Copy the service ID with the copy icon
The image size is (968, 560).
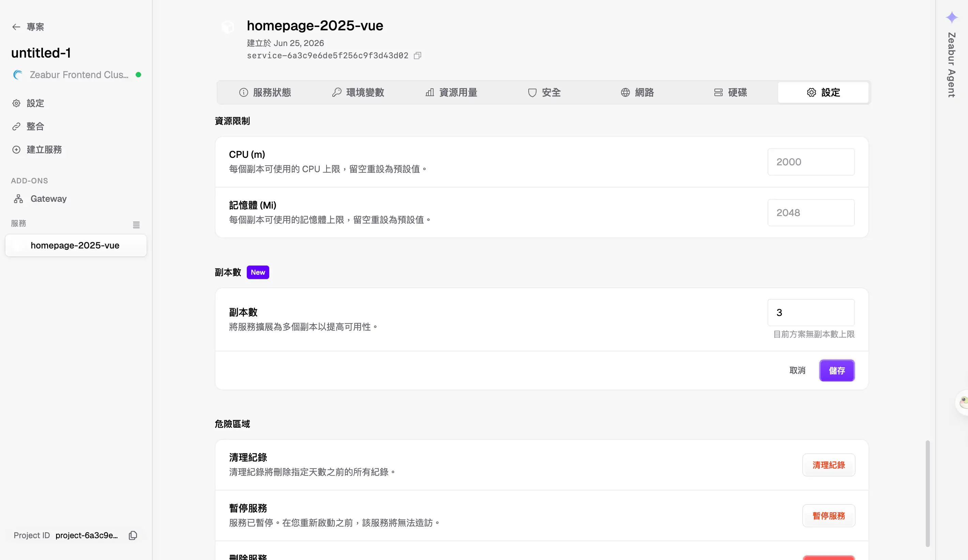pos(418,56)
